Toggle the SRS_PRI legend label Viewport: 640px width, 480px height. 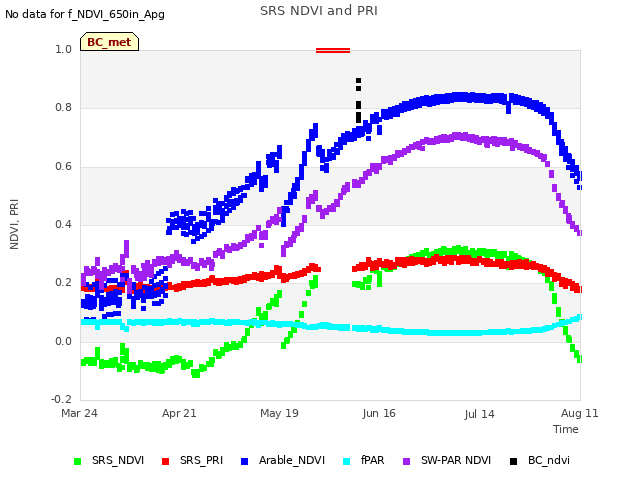point(201,460)
